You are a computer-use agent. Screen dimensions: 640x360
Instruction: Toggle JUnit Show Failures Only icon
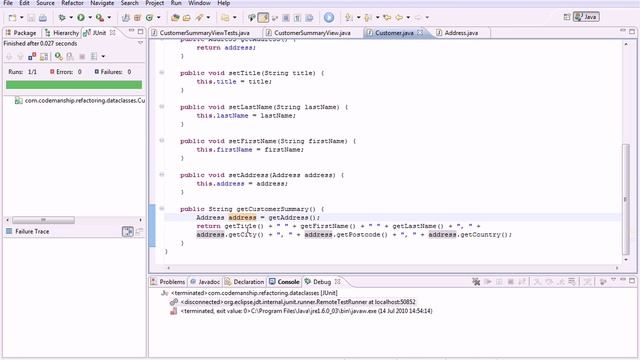coord(32,56)
